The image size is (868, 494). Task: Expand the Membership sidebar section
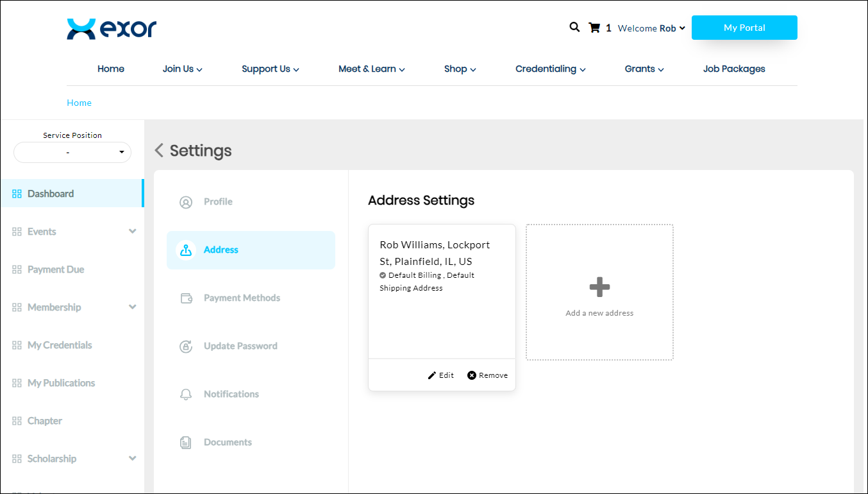pos(132,307)
